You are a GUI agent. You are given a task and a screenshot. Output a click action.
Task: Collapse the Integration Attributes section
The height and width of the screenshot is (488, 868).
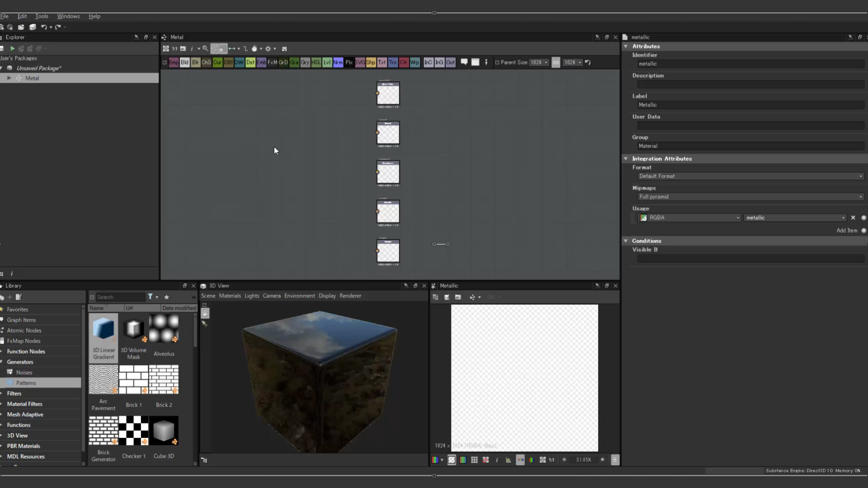[x=626, y=159]
